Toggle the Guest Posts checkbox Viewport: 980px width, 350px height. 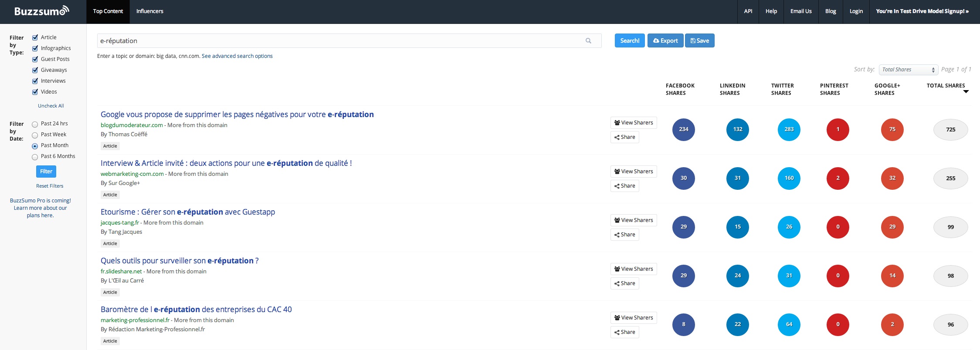point(35,59)
